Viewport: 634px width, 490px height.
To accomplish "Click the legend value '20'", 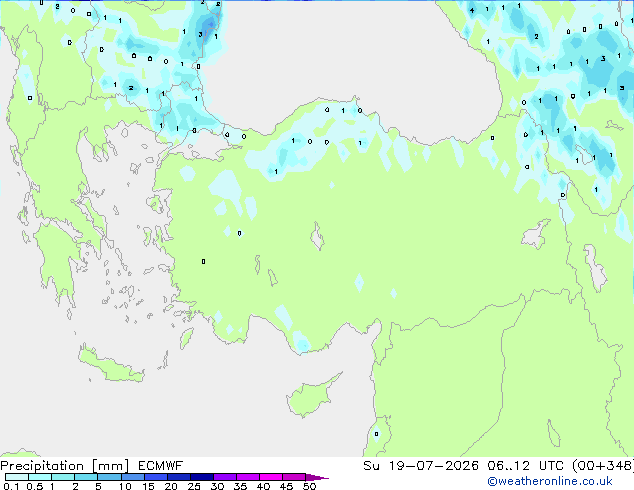I will pos(171,486).
